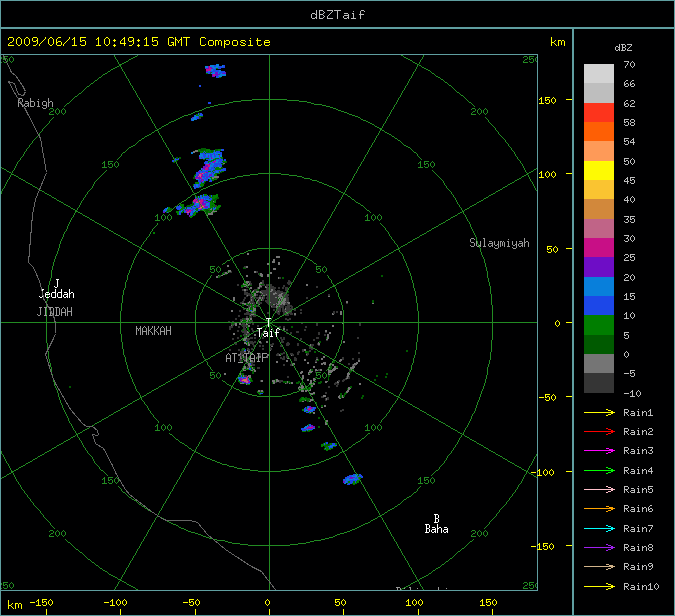Click the orange Rain6 arrow icon

click(599, 509)
